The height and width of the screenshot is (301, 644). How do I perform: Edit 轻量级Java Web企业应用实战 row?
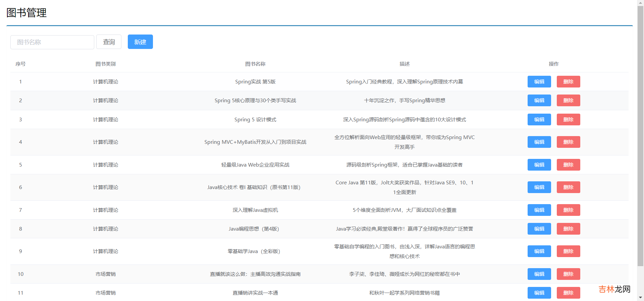tap(539, 165)
